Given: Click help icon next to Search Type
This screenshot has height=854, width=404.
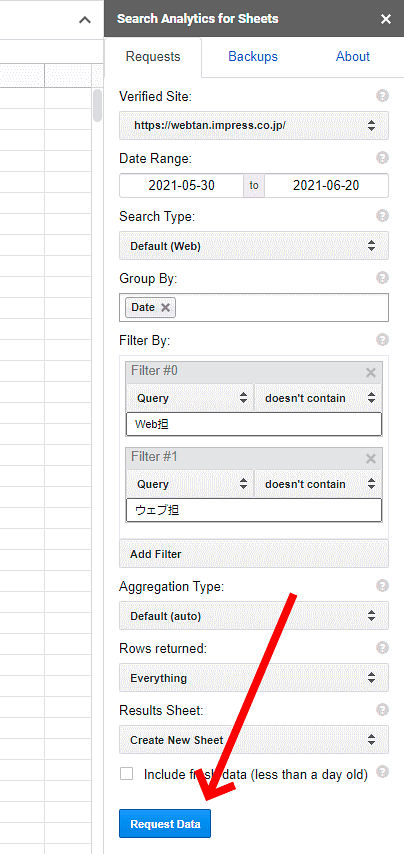Looking at the screenshot, I should [383, 216].
